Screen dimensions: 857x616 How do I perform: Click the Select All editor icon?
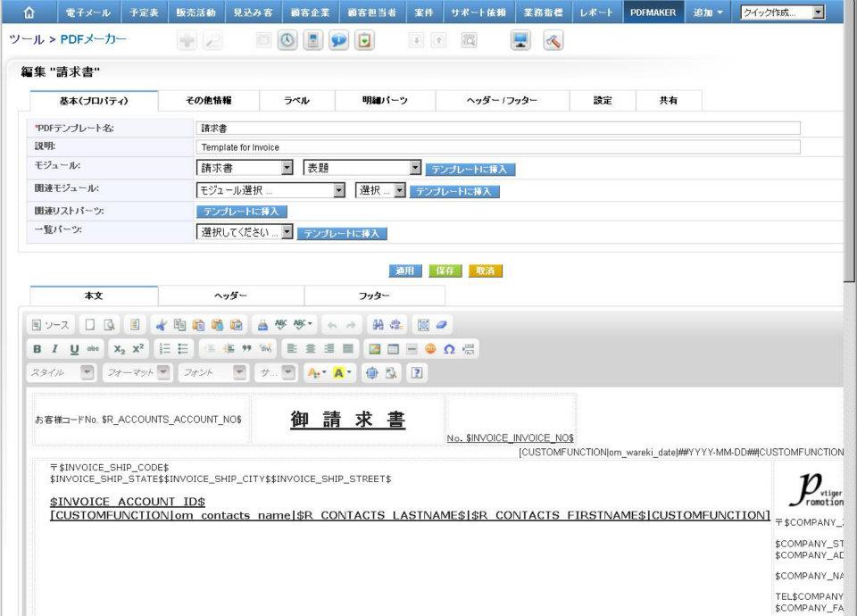pos(423,325)
